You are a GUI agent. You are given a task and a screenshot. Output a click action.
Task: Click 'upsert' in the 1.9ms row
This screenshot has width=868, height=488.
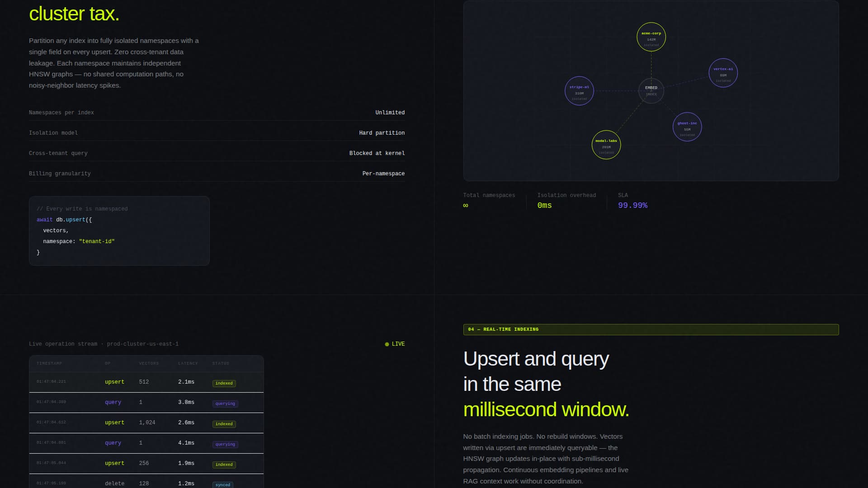point(114,463)
